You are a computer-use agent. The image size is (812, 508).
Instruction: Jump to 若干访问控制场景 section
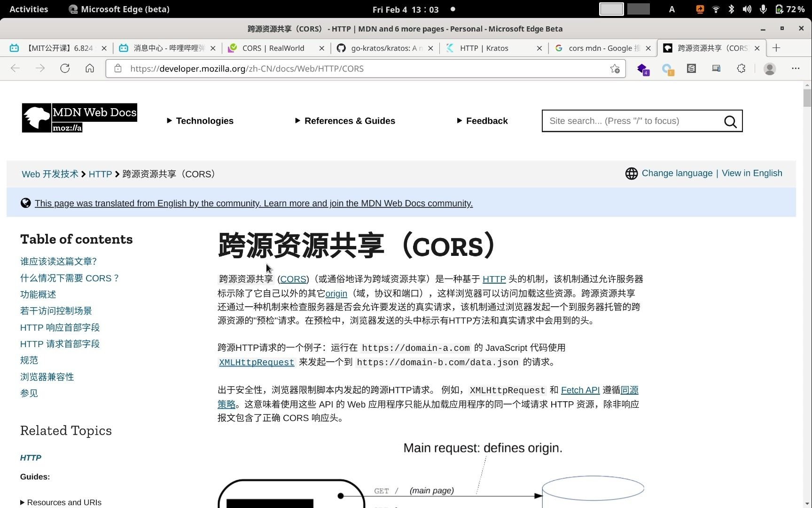[x=56, y=311]
